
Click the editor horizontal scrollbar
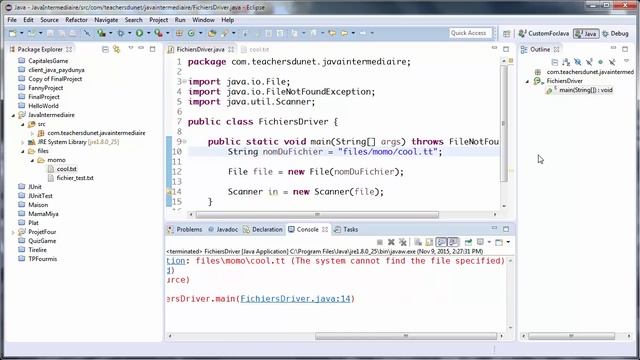317,214
